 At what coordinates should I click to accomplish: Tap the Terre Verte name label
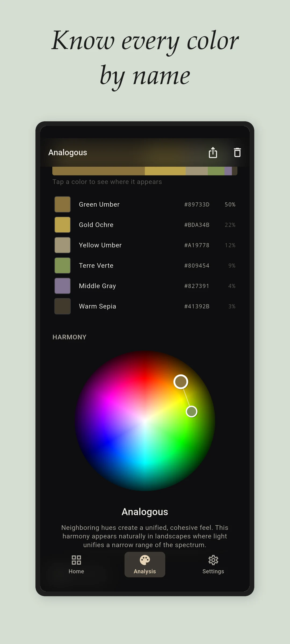[96, 266]
